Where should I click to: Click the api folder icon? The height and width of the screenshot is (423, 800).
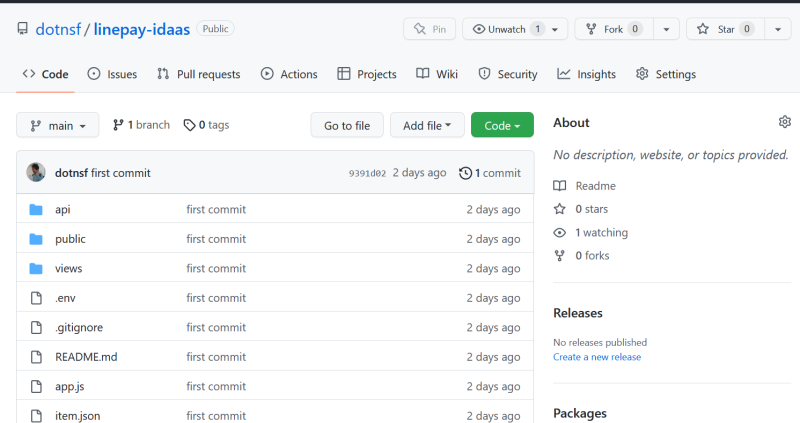(36, 210)
